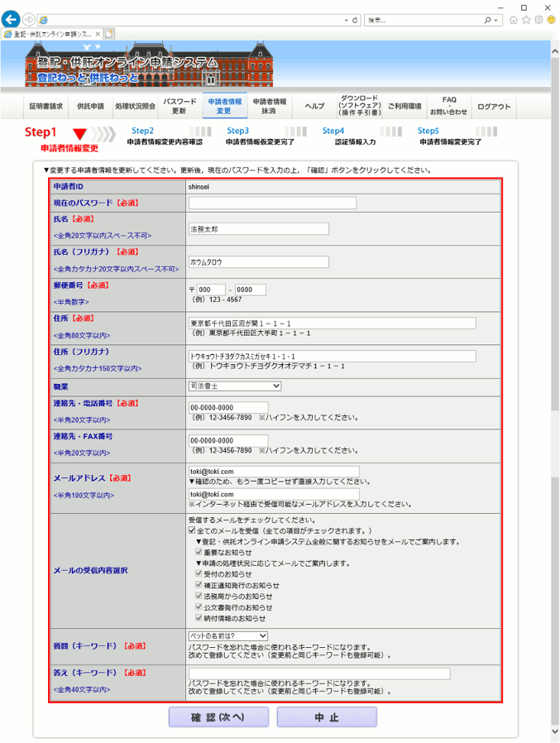Viewport: 560px width, 743px height.
Task: Toggle the 重要なお知らせ checkbox
Action: (x=199, y=552)
